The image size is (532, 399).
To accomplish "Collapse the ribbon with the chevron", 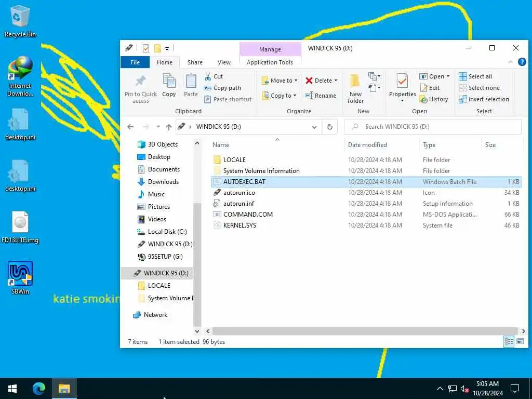I will 510,62.
